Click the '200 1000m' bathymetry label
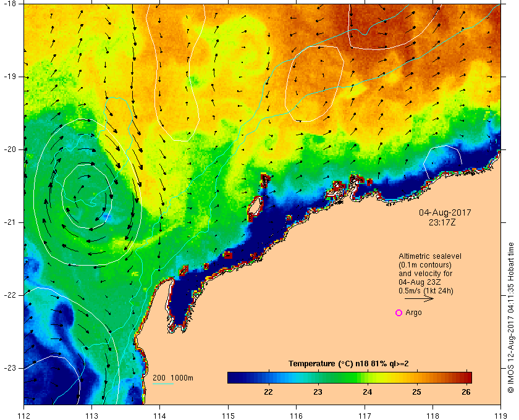Image resolution: width=519 pixels, height=420 pixels. 173,378
